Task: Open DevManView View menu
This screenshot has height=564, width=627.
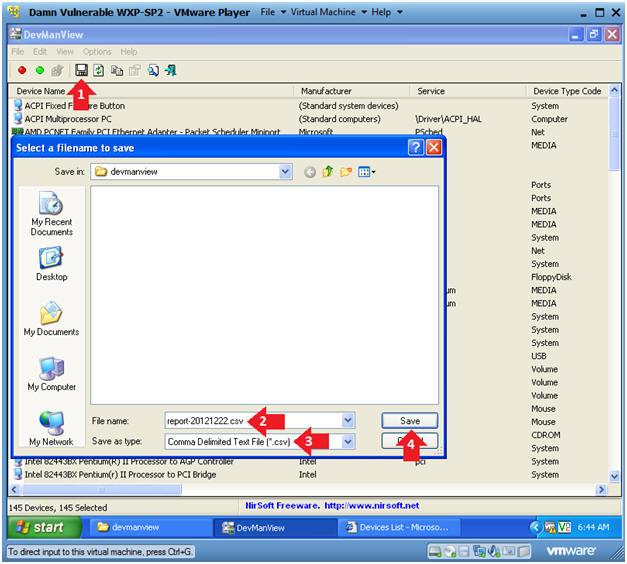Action: click(65, 52)
